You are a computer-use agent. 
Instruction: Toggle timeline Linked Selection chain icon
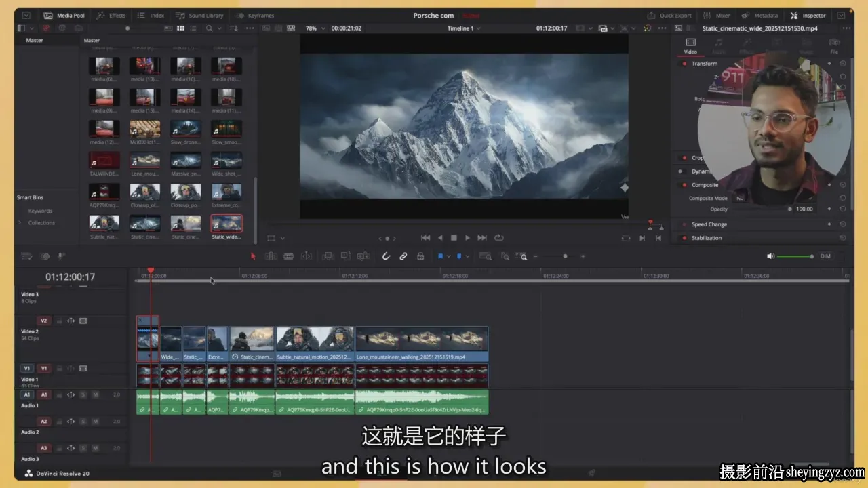tap(403, 256)
